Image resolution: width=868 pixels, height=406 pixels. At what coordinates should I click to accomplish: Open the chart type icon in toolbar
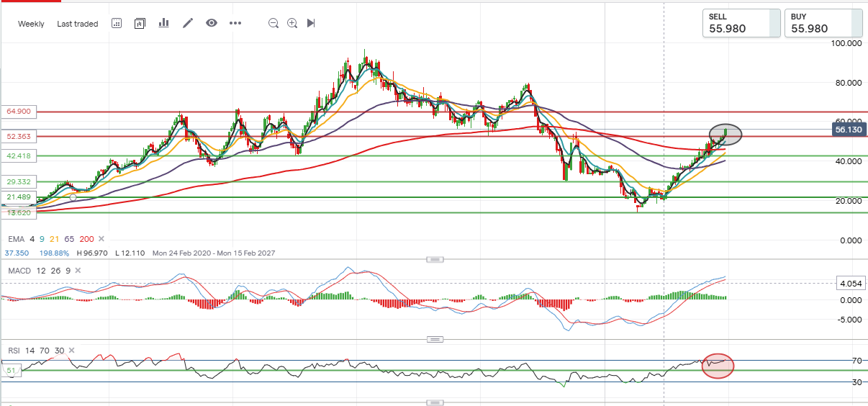click(140, 23)
